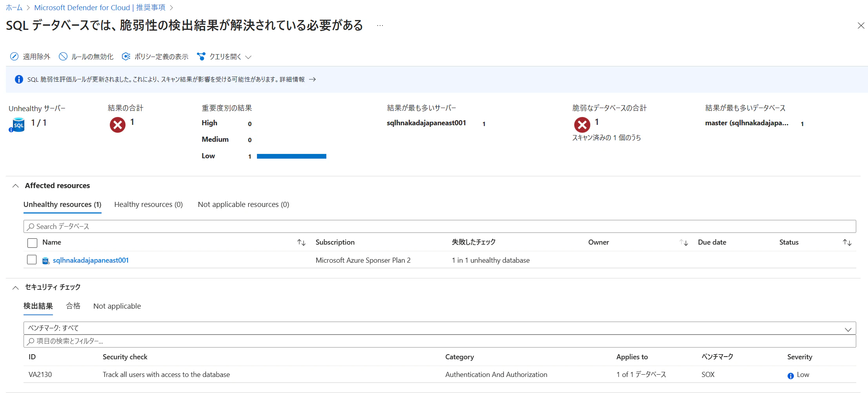This screenshot has width=868, height=397.
Task: Tick the select-all checkbox in Name header
Action: click(x=32, y=243)
